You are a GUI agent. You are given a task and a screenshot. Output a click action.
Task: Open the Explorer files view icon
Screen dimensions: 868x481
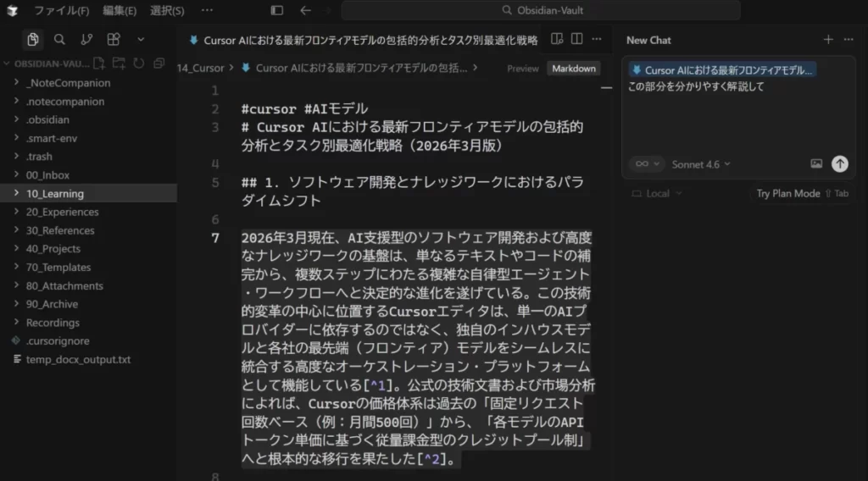pyautogui.click(x=33, y=39)
